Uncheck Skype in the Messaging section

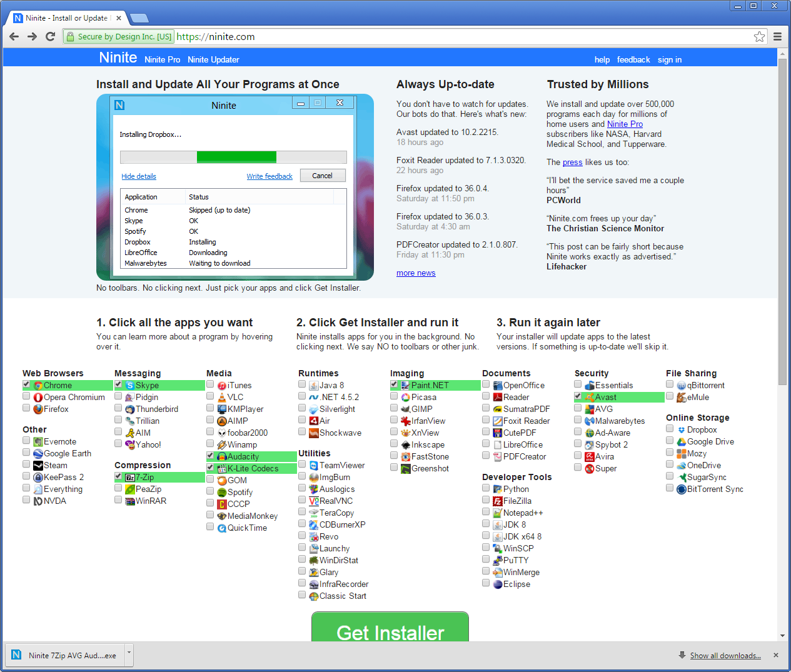click(x=118, y=384)
